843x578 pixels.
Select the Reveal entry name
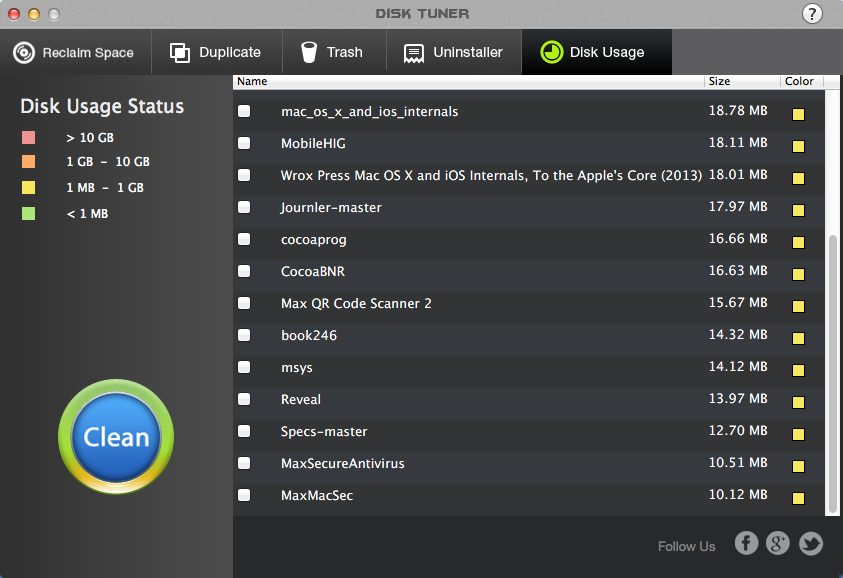pyautogui.click(x=301, y=399)
